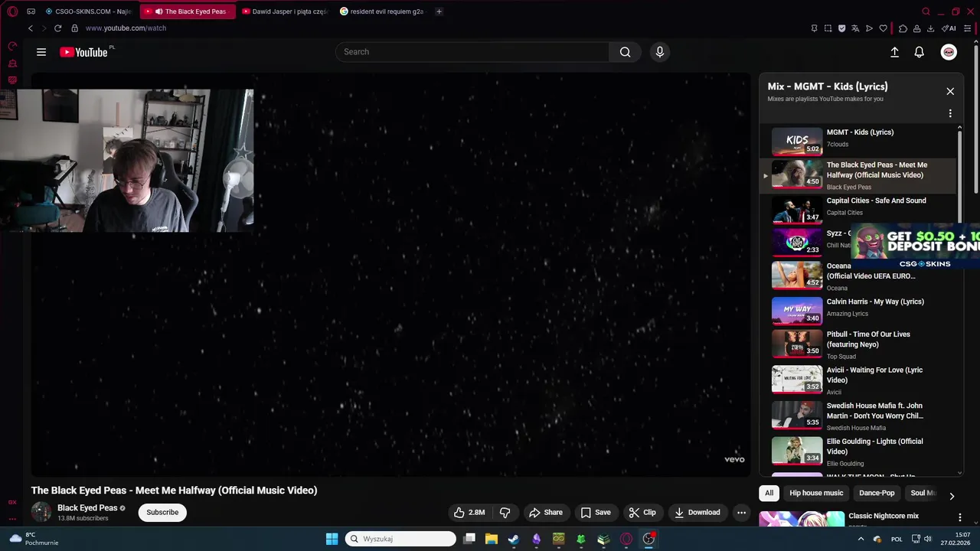Switch to resident evil requiem g2a tab
Screen dimensions: 980x551
click(381, 11)
